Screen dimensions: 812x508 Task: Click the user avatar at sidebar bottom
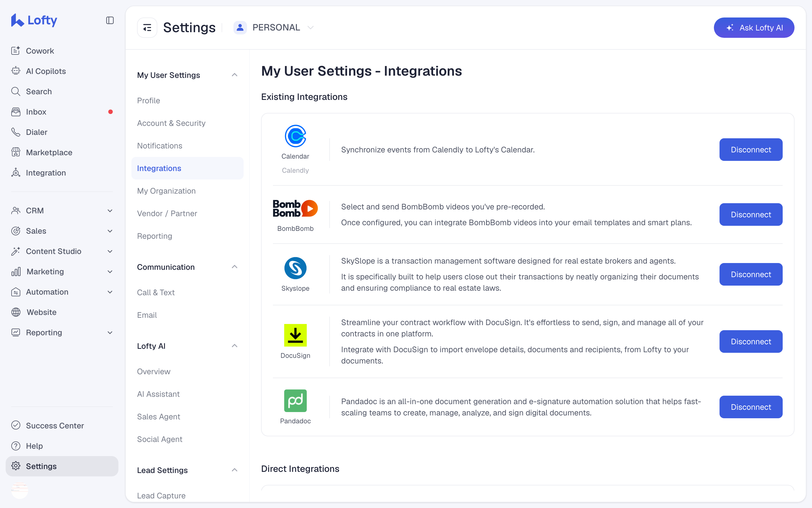click(x=20, y=490)
